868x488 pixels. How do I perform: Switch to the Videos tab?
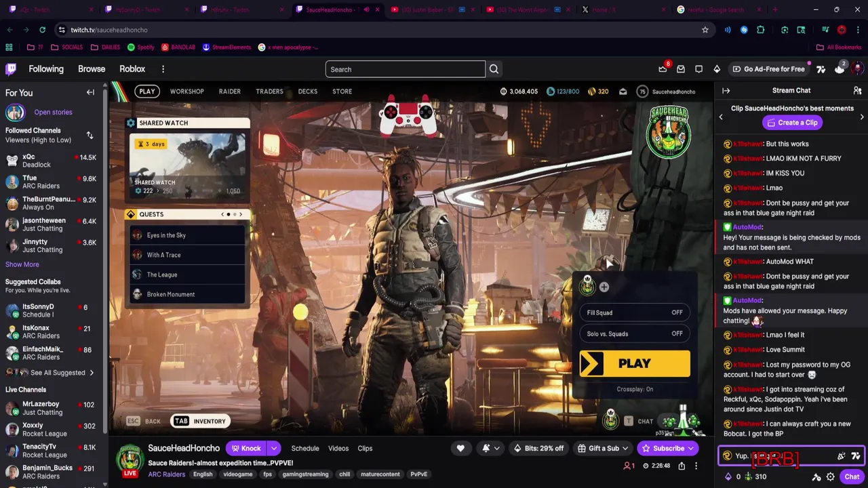tap(338, 448)
